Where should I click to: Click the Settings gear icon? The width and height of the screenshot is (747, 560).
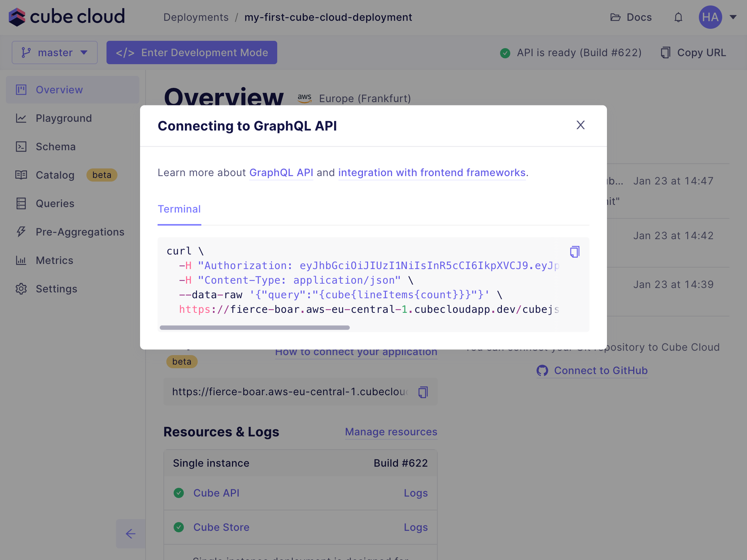(21, 289)
